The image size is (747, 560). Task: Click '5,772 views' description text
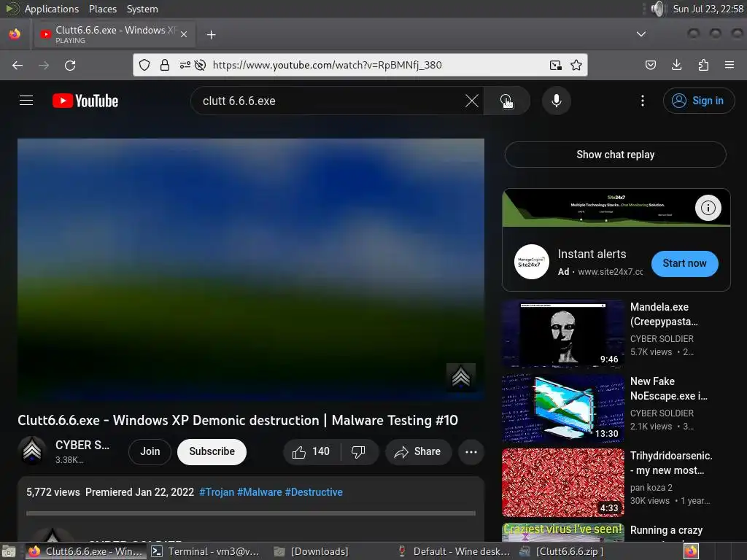(x=53, y=492)
